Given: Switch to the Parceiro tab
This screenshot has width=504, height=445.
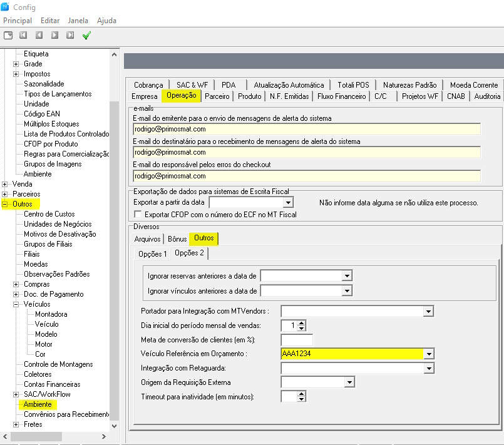Looking at the screenshot, I should pos(217,96).
